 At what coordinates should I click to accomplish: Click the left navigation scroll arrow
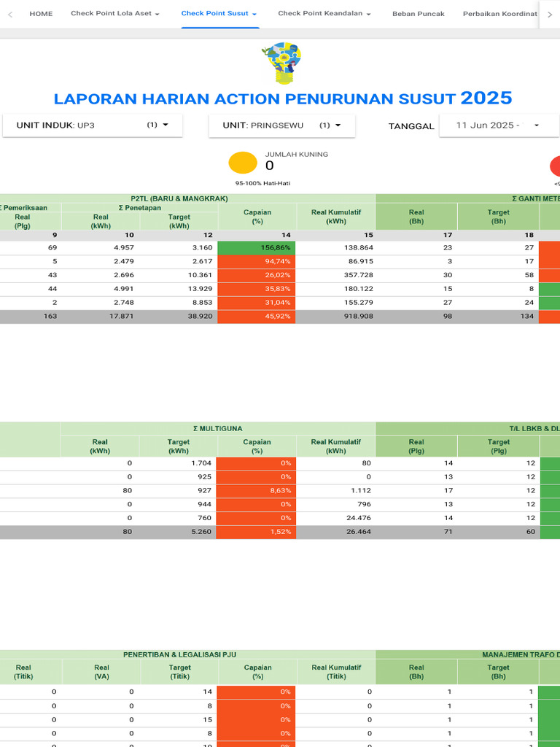(x=10, y=15)
